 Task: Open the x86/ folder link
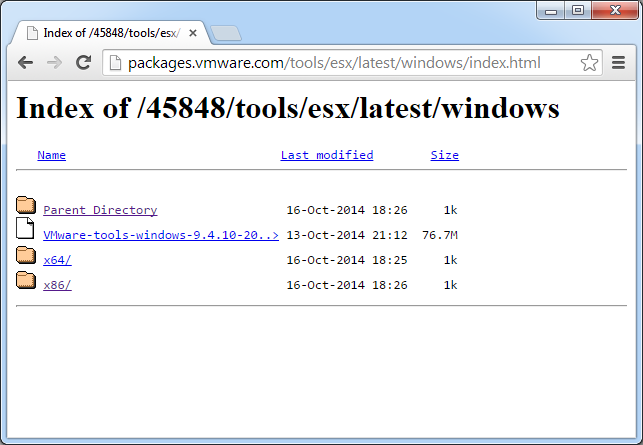coord(57,285)
